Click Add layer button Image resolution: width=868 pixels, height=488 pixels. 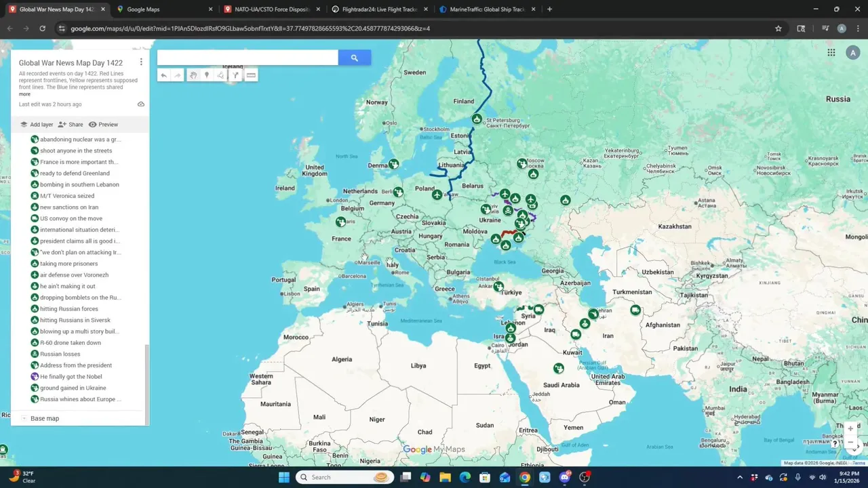[36, 125]
